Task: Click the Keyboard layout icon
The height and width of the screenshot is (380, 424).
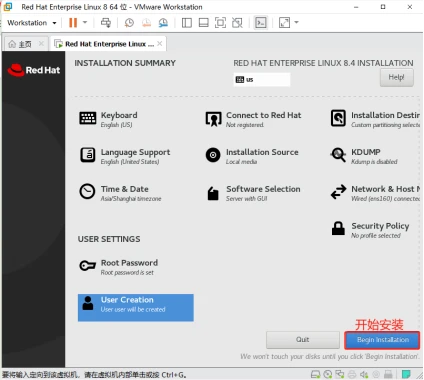Action: pyautogui.click(x=88, y=118)
